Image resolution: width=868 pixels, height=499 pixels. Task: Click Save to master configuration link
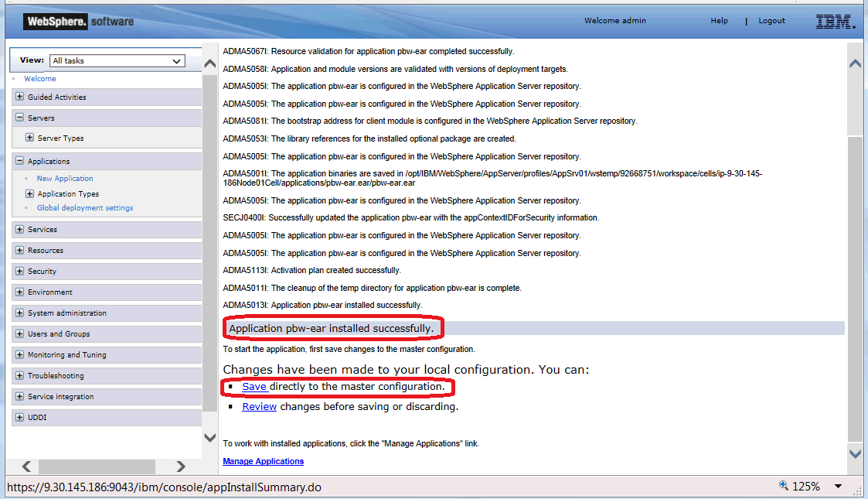point(254,387)
